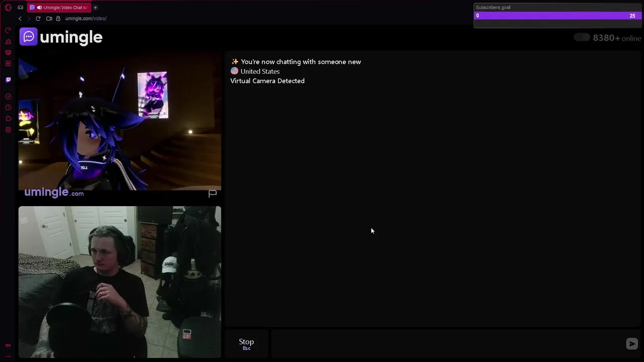Image resolution: width=644 pixels, height=362 pixels.
Task: Mute the tab via its speaker icon
Action: (39, 8)
